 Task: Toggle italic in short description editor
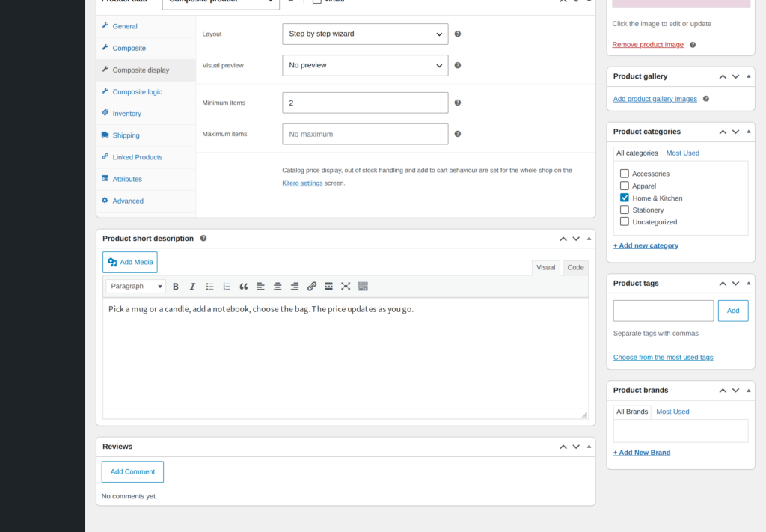point(192,287)
